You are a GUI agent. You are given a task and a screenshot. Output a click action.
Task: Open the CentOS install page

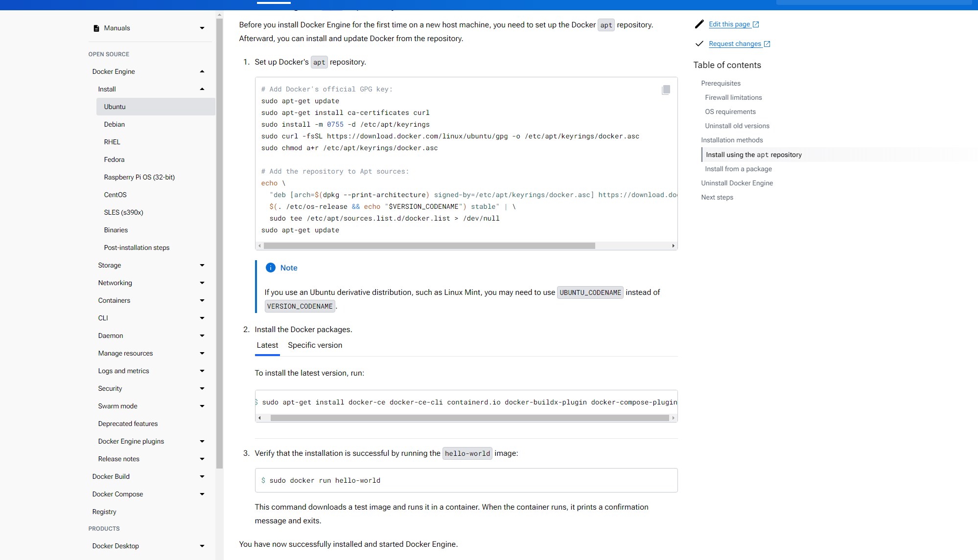[x=115, y=195]
